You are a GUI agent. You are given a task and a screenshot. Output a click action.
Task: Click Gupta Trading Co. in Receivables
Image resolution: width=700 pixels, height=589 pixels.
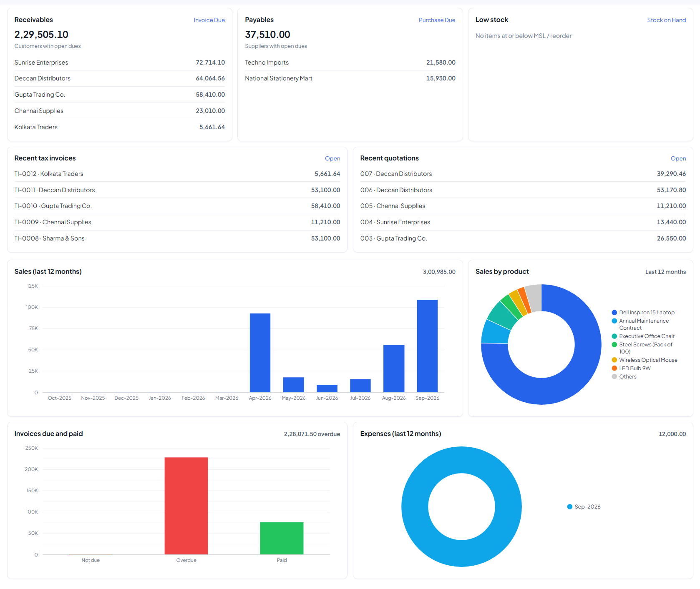[x=40, y=95]
